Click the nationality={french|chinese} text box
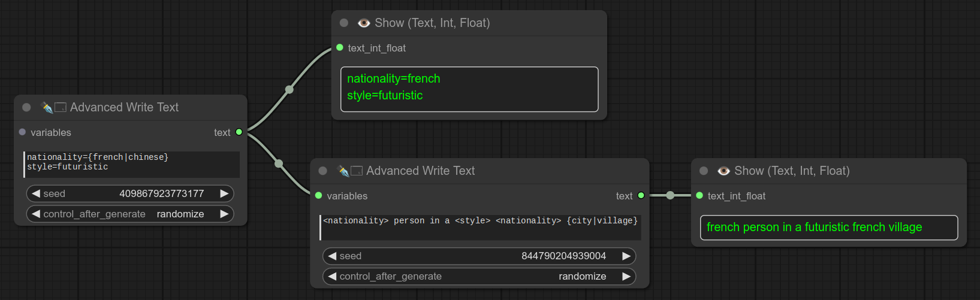 click(x=132, y=164)
